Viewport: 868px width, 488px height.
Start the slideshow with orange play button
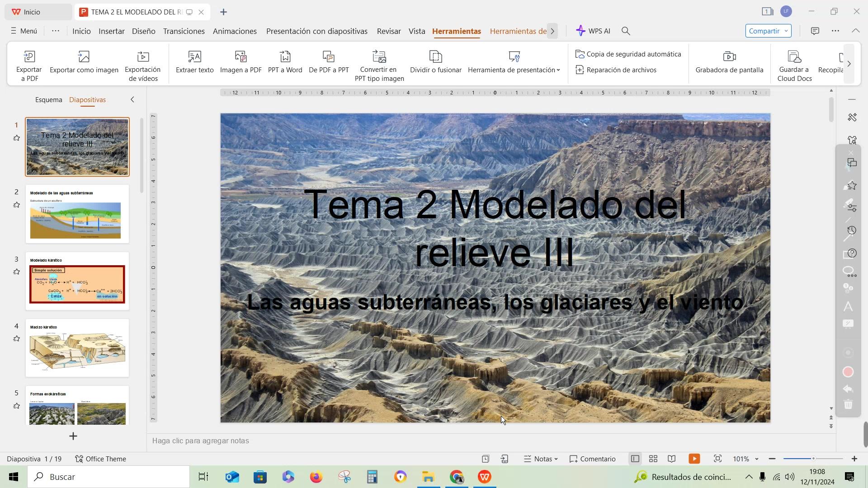[694, 459]
